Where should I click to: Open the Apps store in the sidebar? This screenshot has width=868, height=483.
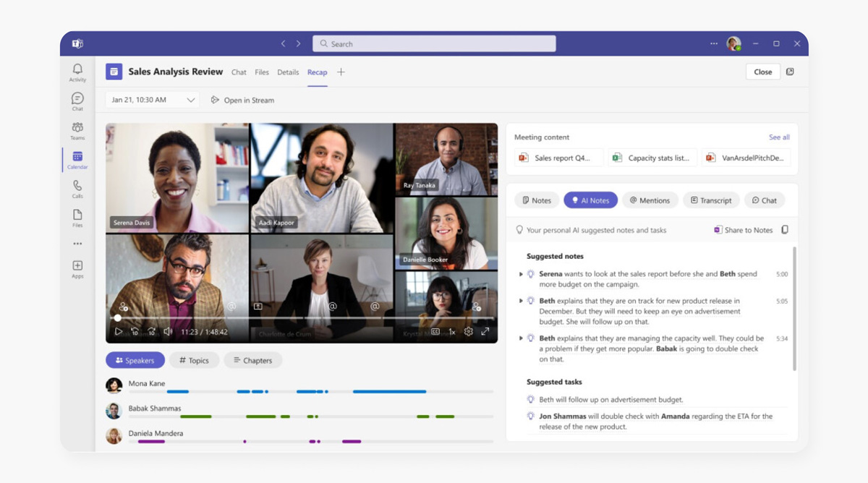[x=77, y=269]
